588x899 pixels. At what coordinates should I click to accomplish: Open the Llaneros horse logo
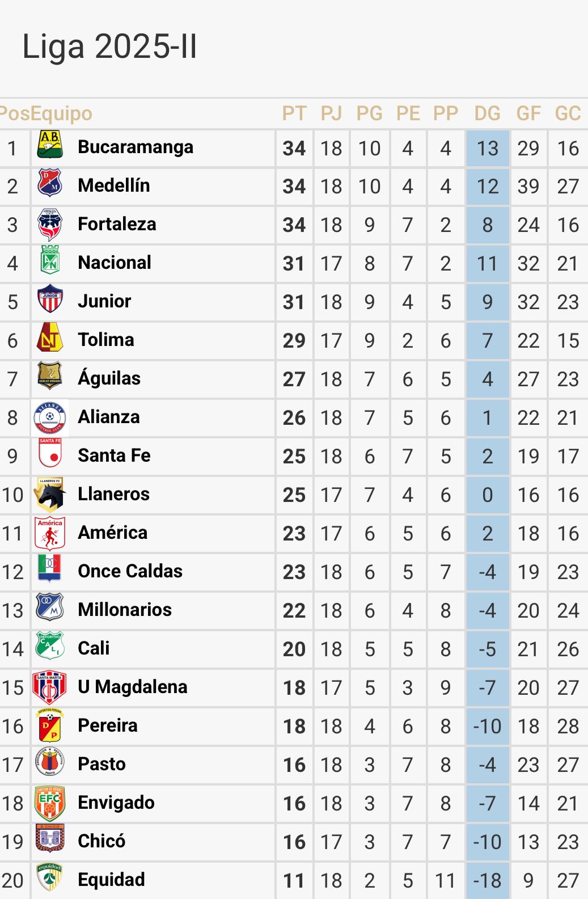pyautogui.click(x=50, y=493)
